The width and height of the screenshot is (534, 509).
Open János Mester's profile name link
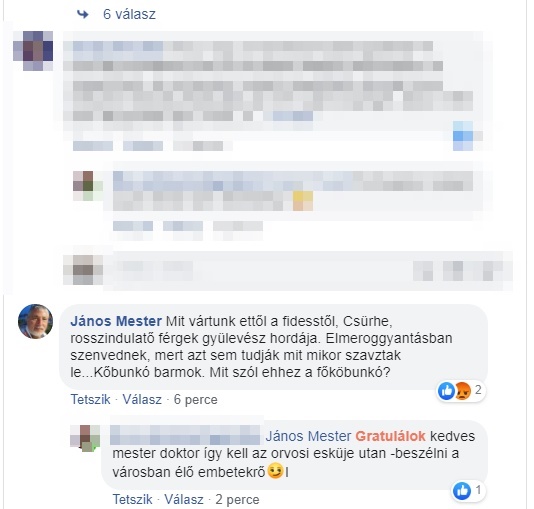pyautogui.click(x=116, y=321)
